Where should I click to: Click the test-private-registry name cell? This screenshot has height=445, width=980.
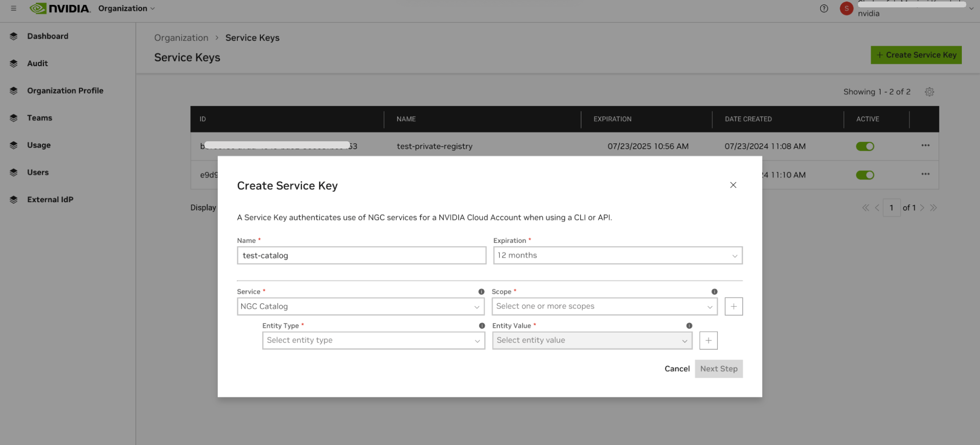[x=434, y=146]
